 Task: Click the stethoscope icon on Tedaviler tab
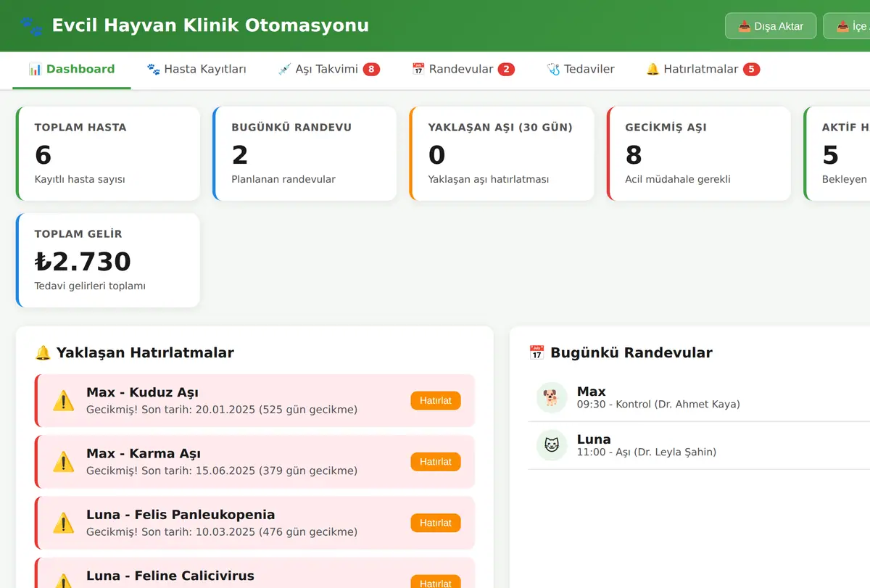click(x=553, y=70)
